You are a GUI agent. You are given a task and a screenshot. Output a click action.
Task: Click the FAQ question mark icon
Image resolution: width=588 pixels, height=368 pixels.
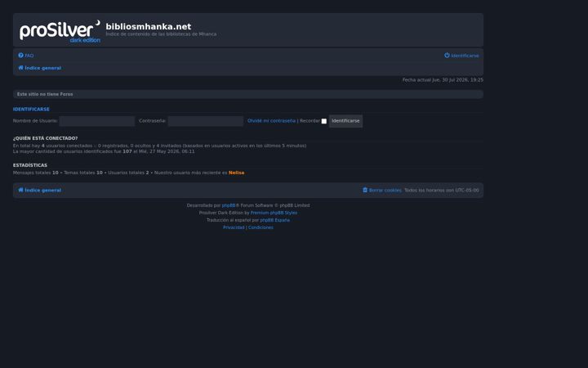pyautogui.click(x=20, y=56)
